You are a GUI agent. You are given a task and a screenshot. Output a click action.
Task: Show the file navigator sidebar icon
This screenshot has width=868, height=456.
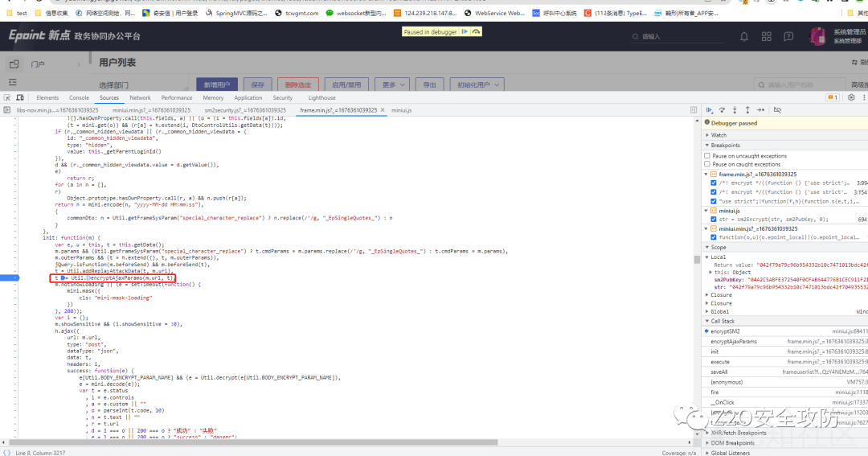coord(6,110)
